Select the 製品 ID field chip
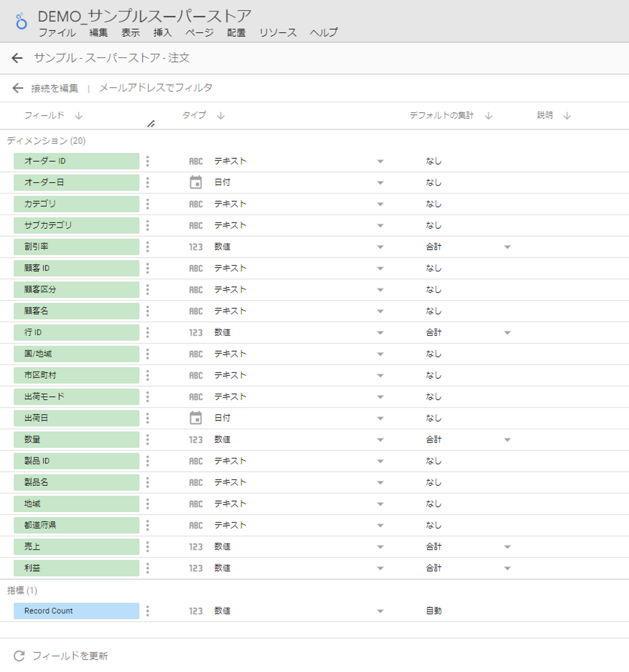This screenshot has width=629, height=672. coord(76,461)
